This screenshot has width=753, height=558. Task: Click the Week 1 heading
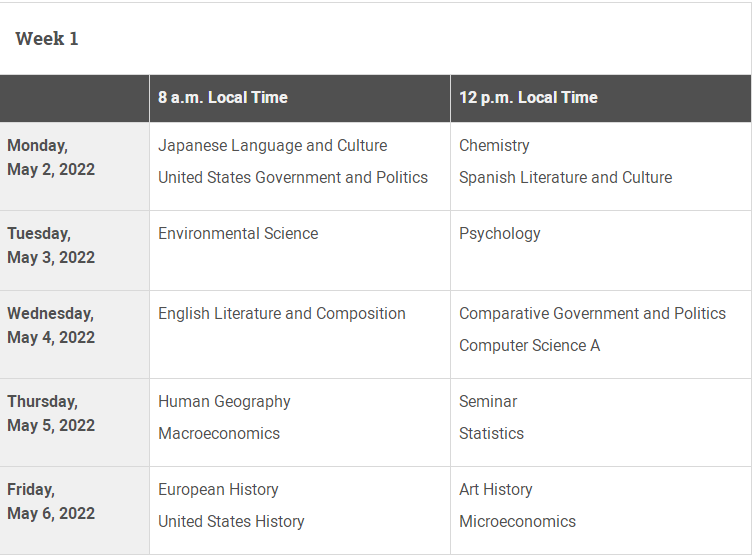click(x=47, y=39)
